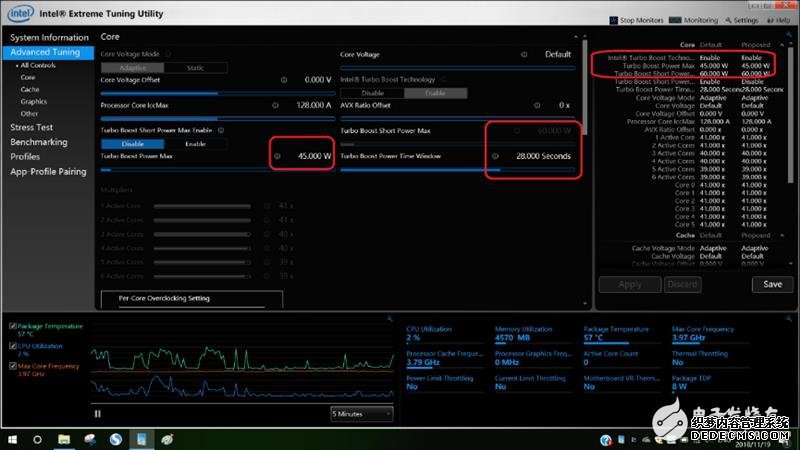Click info icon by Turbo Boost Short Power Max Enable
Screen dimensions: 800x450
[221, 130]
